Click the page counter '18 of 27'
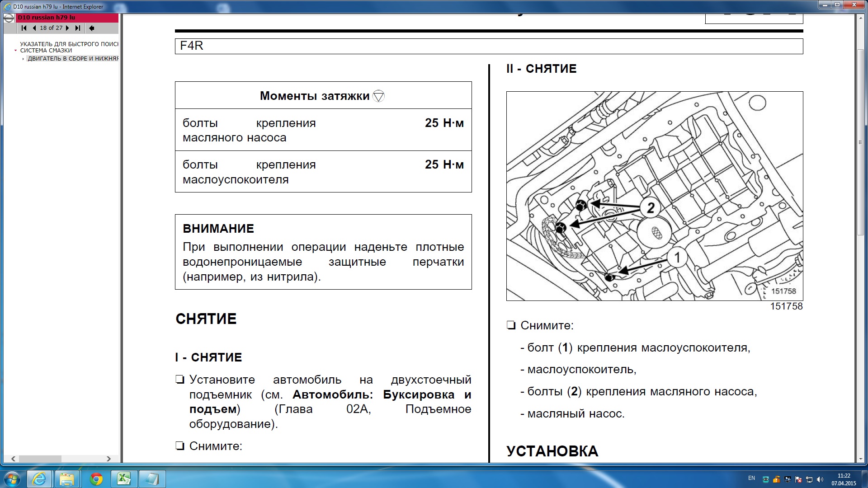The width and height of the screenshot is (868, 488). [x=51, y=28]
